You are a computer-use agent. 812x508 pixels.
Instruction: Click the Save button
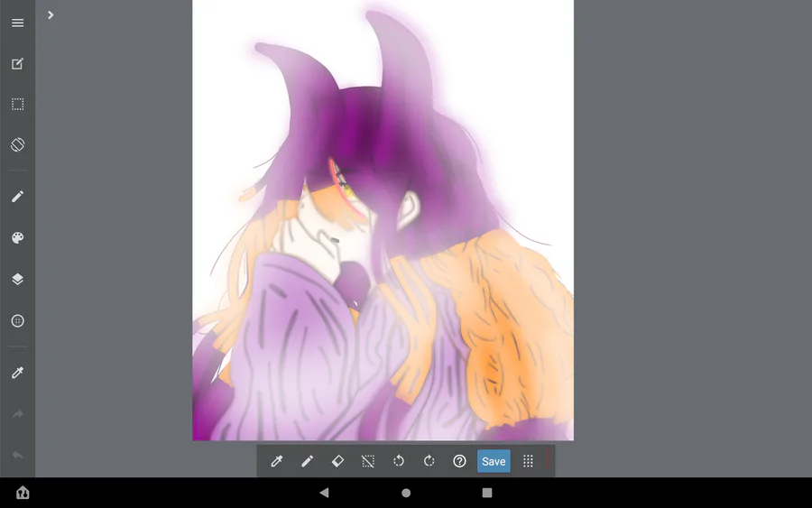tap(494, 461)
